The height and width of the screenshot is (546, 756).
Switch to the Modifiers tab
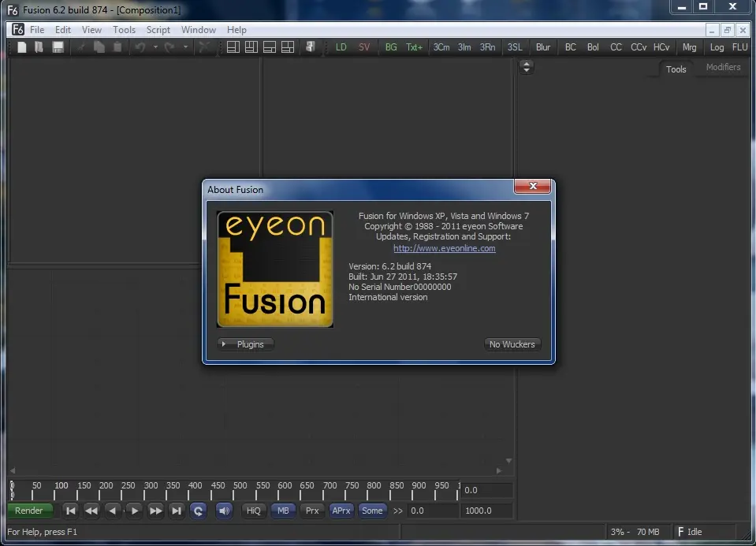click(x=723, y=68)
